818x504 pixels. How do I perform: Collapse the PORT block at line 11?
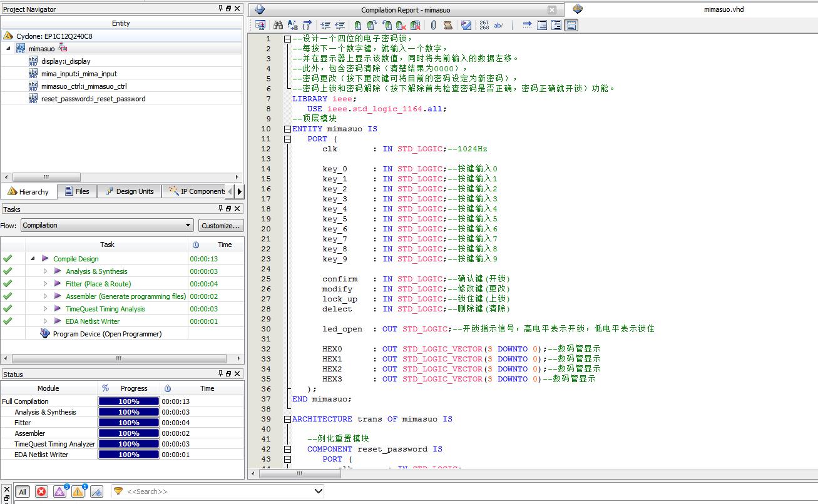[x=287, y=139]
